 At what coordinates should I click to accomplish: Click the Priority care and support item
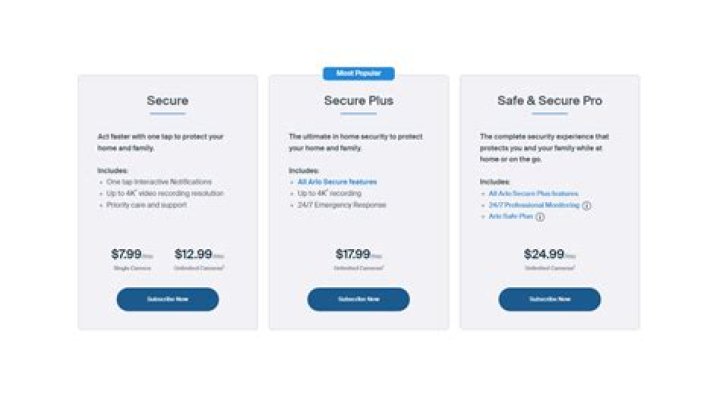click(146, 205)
